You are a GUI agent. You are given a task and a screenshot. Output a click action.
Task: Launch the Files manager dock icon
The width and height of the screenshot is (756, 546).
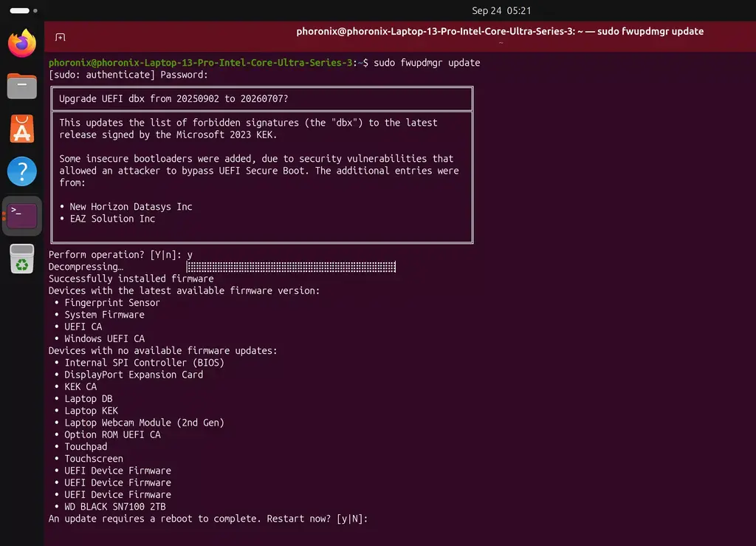21,86
